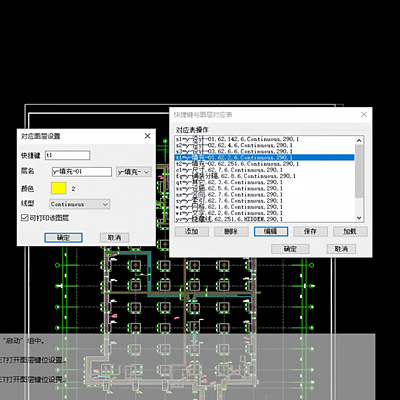400x400 pixels.
Task: Confirm with 确定 in the 对应图层设置 dialog
Action: click(63, 238)
